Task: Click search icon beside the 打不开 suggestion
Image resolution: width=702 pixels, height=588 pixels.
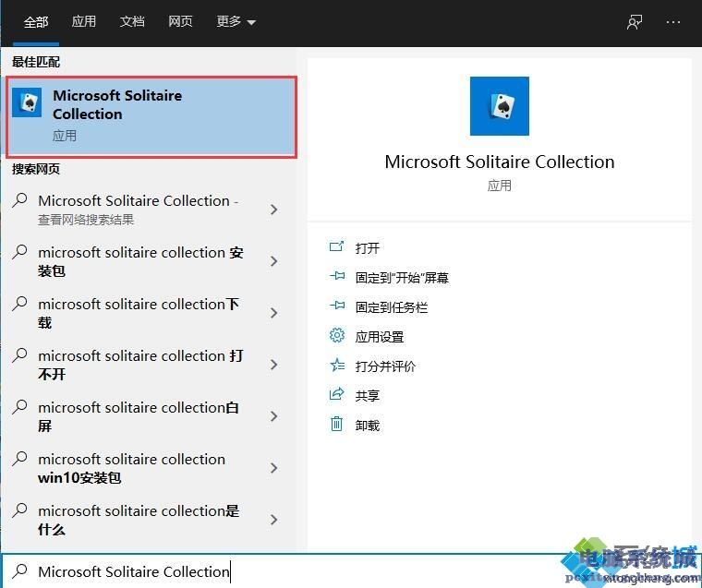Action: [19, 355]
